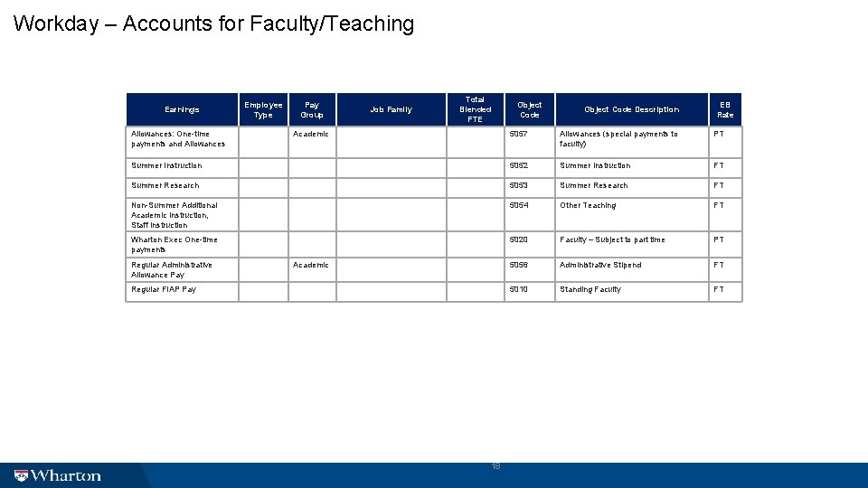Image resolution: width=868 pixels, height=488 pixels.
Task: Click 'PT' EB rate in Wharton Exec row
Action: coord(719,239)
